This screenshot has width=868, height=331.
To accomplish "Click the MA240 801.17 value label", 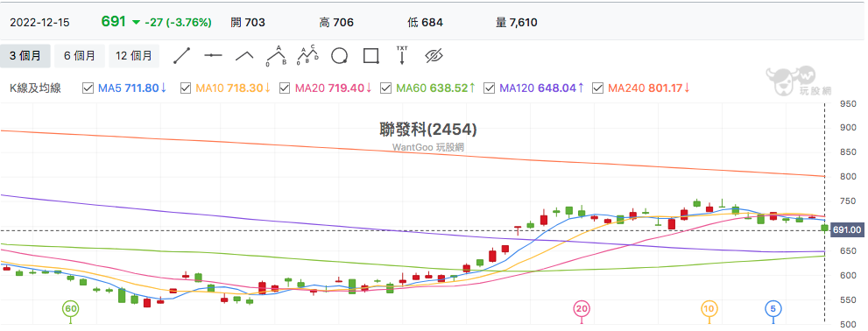I will [x=650, y=88].
